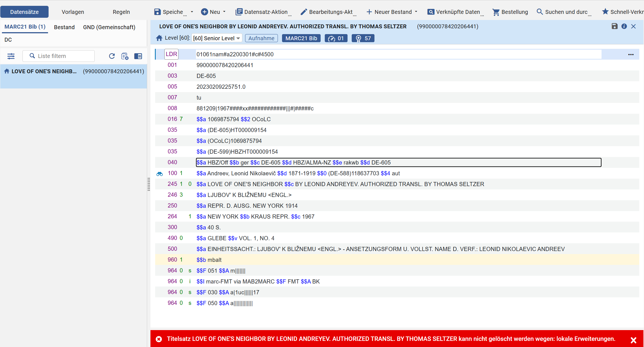Open record info icon in header

point(624,26)
